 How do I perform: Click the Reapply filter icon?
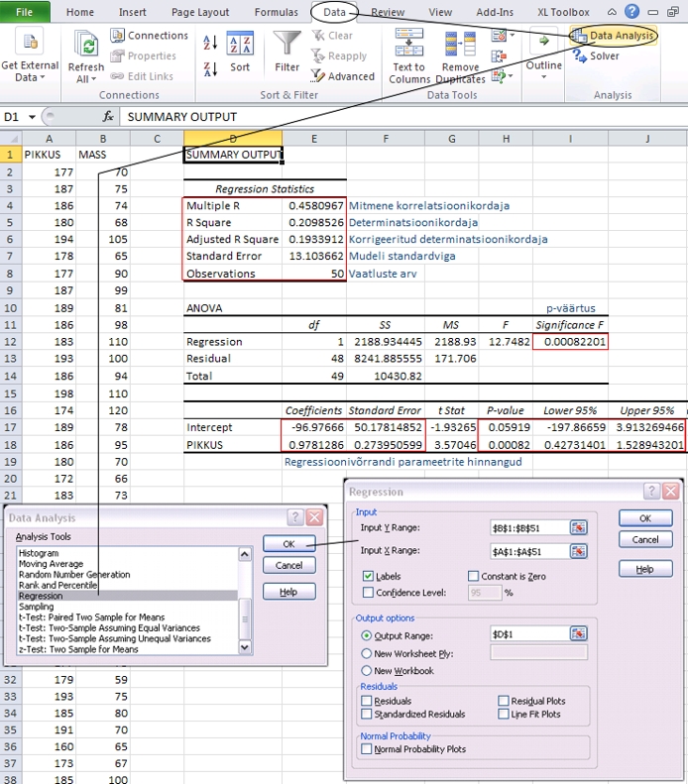[318, 56]
